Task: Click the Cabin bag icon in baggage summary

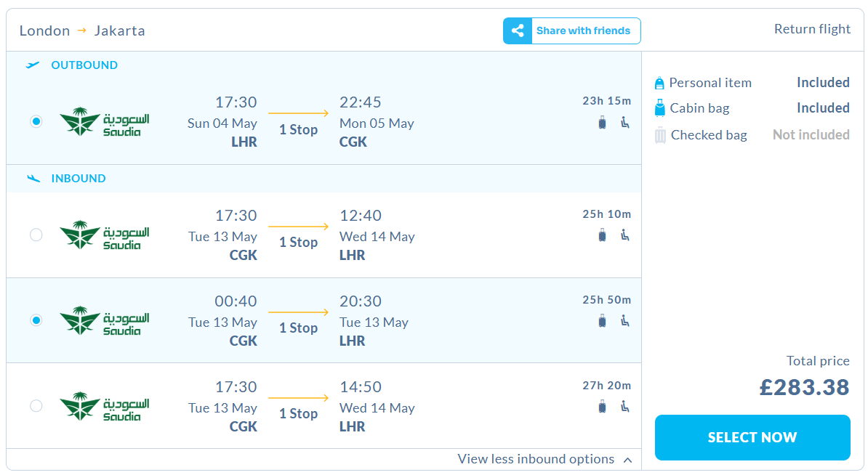Action: click(659, 108)
